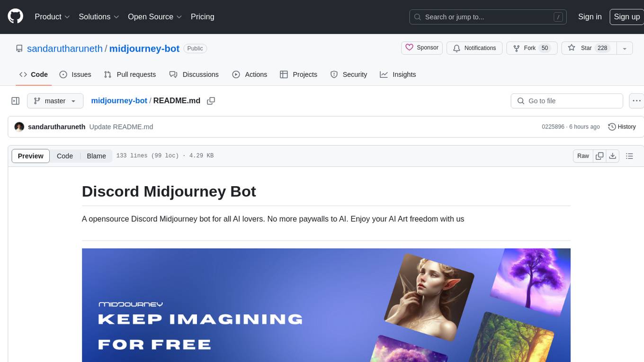Switch to the Pull requests tab
This screenshot has width=644, height=362.
pyautogui.click(x=130, y=74)
